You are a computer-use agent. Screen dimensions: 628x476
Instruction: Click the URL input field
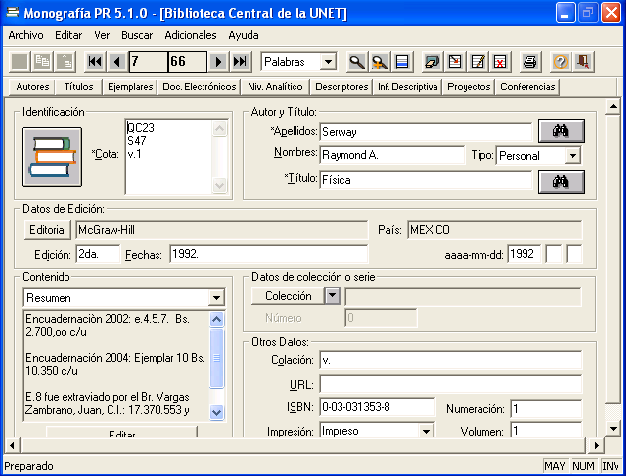[x=451, y=384]
